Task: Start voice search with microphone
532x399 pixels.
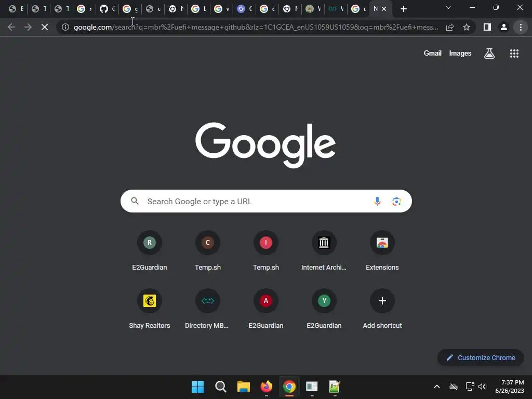Action: pos(377,201)
